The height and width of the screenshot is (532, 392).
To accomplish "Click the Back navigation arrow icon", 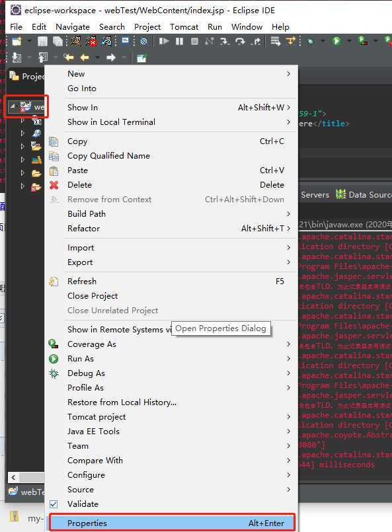I will click(x=85, y=57).
